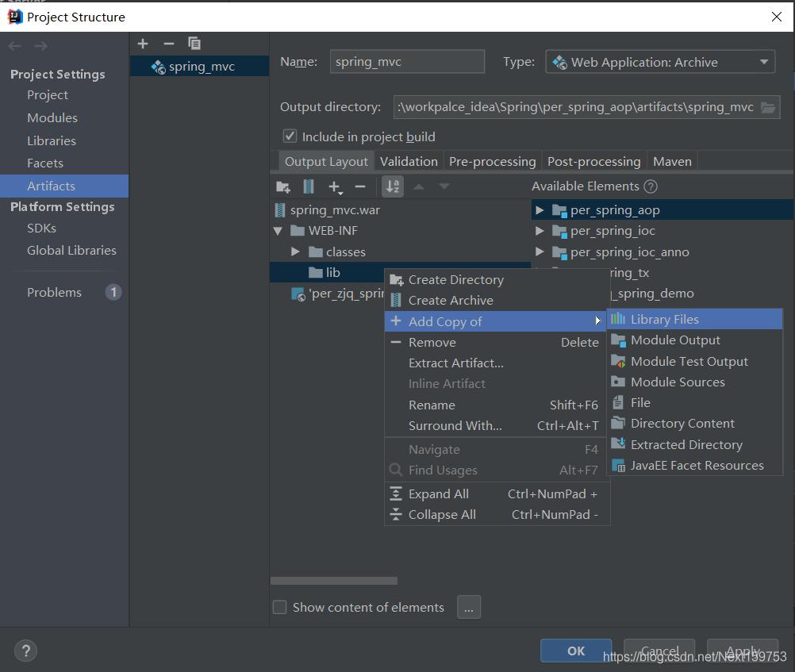795x672 pixels.
Task: Expand per_spring_aop available element
Action: click(540, 210)
